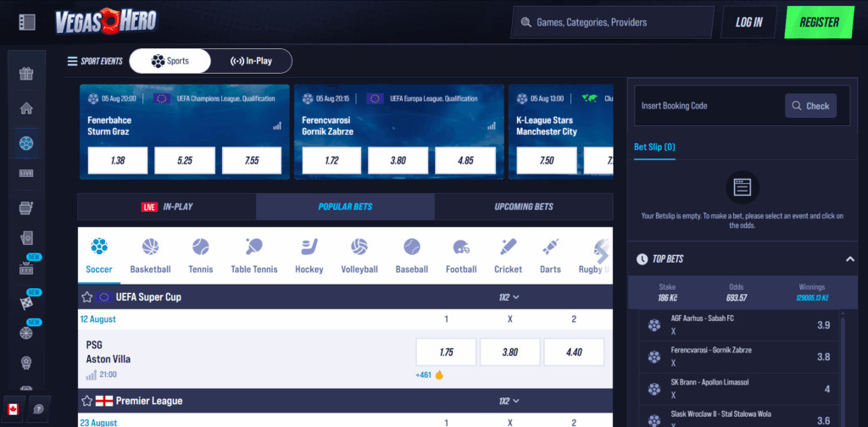The image size is (868, 427).
Task: Open the gift promotions sidebar icon
Action: (26, 74)
